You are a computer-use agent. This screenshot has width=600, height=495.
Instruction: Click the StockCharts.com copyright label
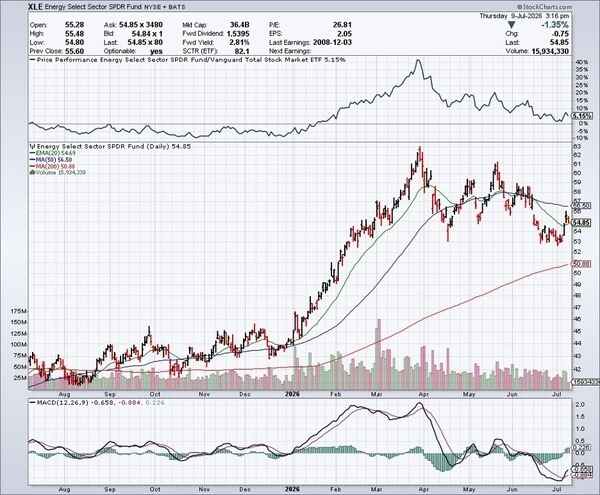[544, 7]
